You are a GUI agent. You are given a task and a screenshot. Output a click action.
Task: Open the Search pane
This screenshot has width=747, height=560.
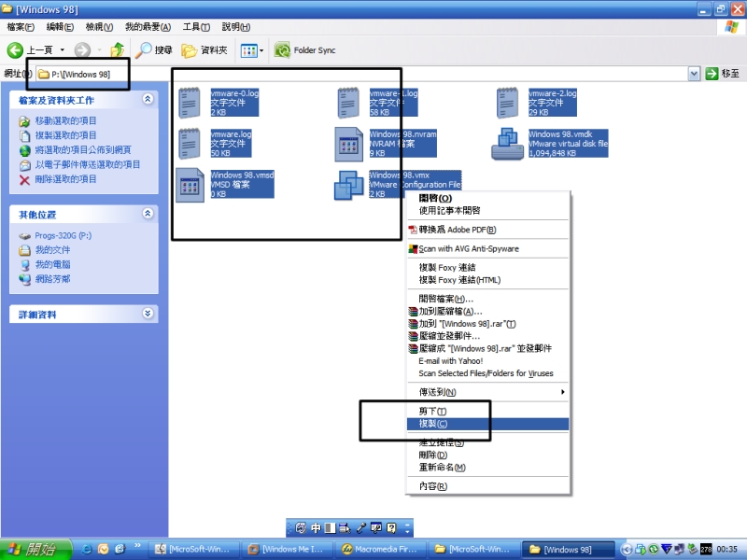154,50
